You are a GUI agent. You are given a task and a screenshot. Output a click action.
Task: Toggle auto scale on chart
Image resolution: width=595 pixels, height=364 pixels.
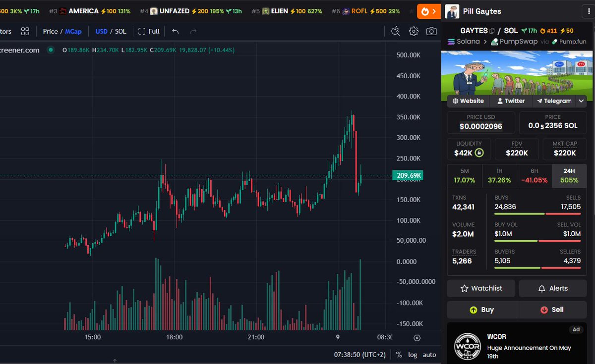429,355
